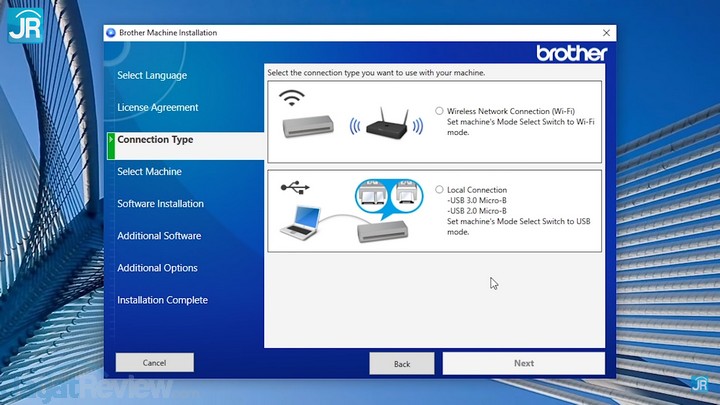Click the Next button
720x405 pixels.
pos(523,363)
